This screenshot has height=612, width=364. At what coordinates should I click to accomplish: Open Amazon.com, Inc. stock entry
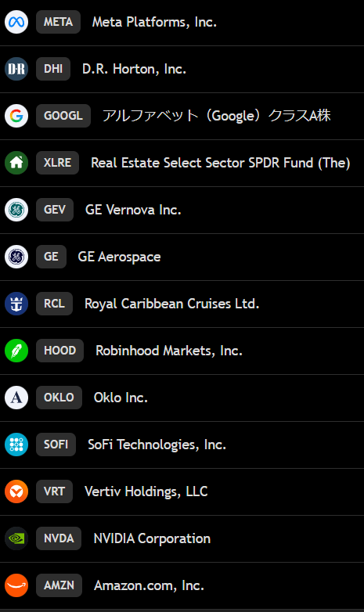click(x=182, y=585)
